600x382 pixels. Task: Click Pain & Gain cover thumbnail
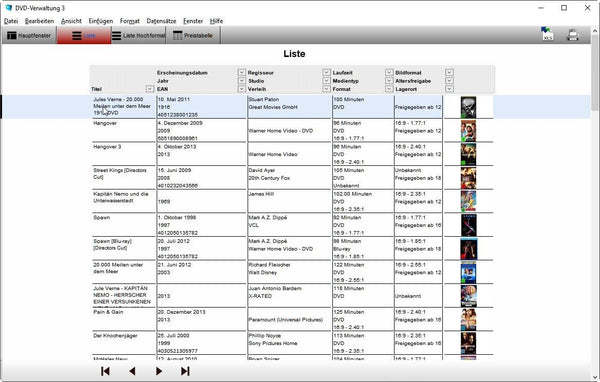pyautogui.click(x=468, y=320)
